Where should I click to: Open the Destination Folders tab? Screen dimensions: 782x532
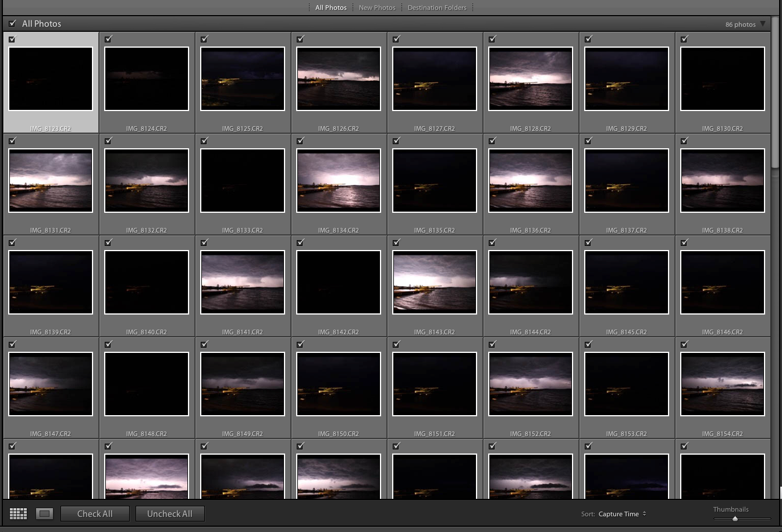pos(437,8)
